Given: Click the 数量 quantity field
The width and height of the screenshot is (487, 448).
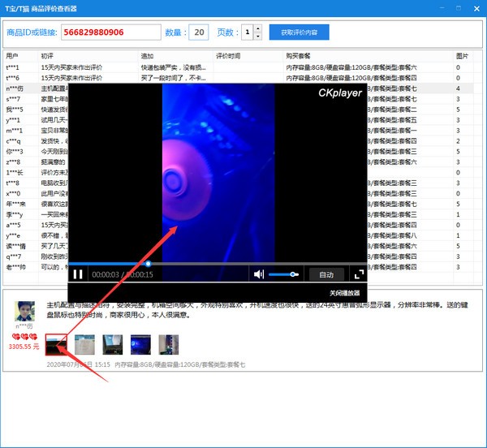Looking at the screenshot, I should (198, 32).
